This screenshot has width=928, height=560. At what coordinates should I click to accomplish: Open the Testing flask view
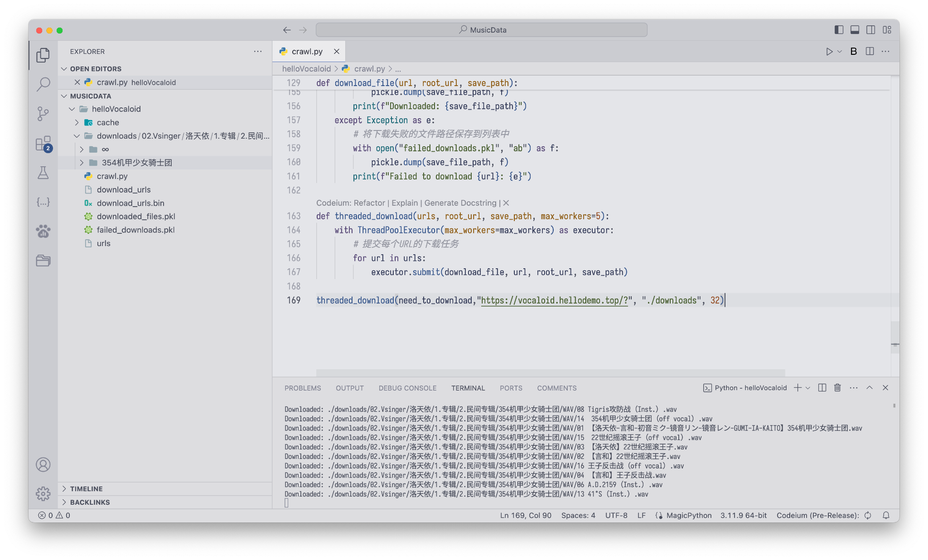(43, 173)
